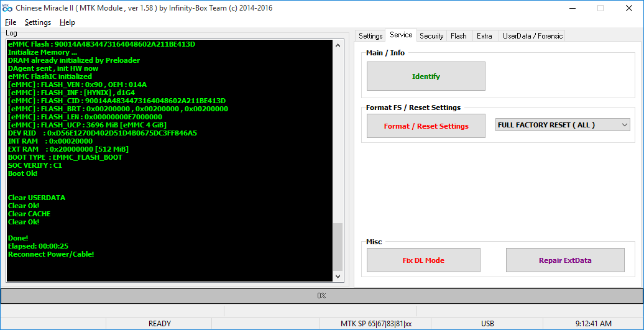
Task: Click the 'Boot Ok!' log line
Action: click(22, 173)
